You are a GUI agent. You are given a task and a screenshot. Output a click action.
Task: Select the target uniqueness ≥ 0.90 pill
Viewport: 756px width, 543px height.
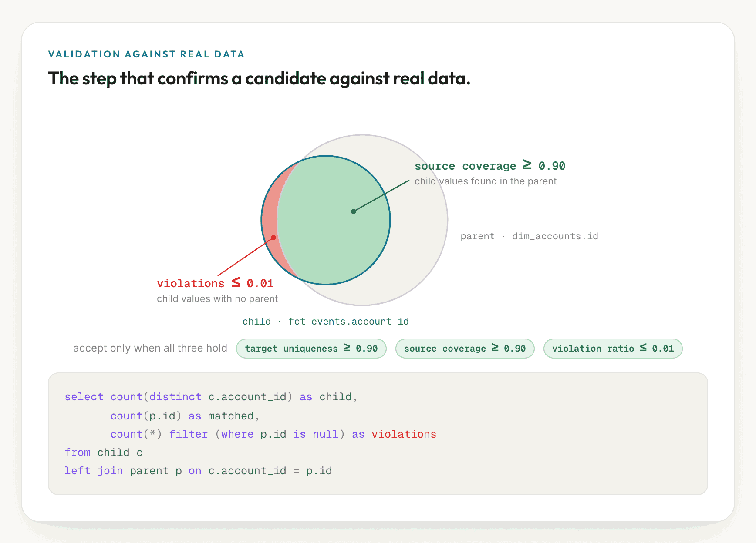(x=311, y=349)
